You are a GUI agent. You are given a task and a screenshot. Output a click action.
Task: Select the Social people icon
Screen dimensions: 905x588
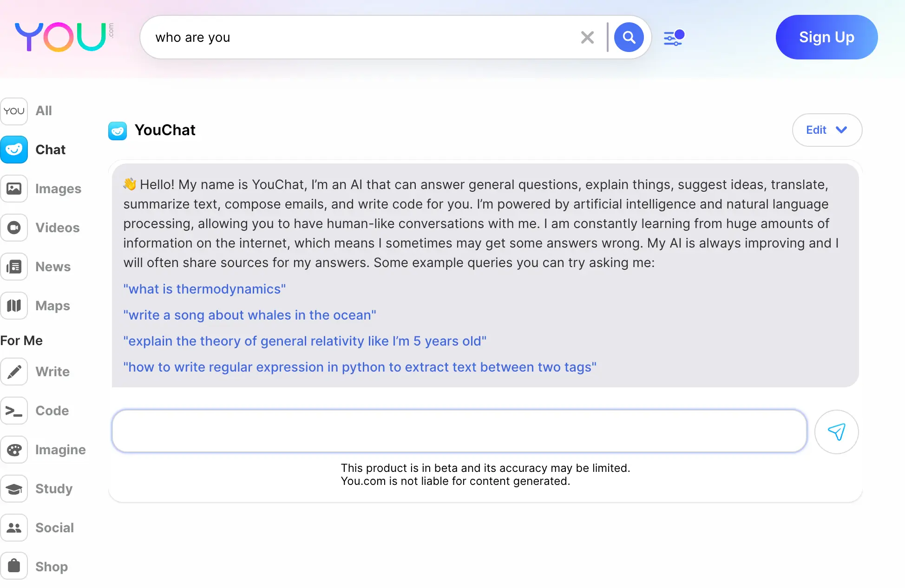pos(14,528)
